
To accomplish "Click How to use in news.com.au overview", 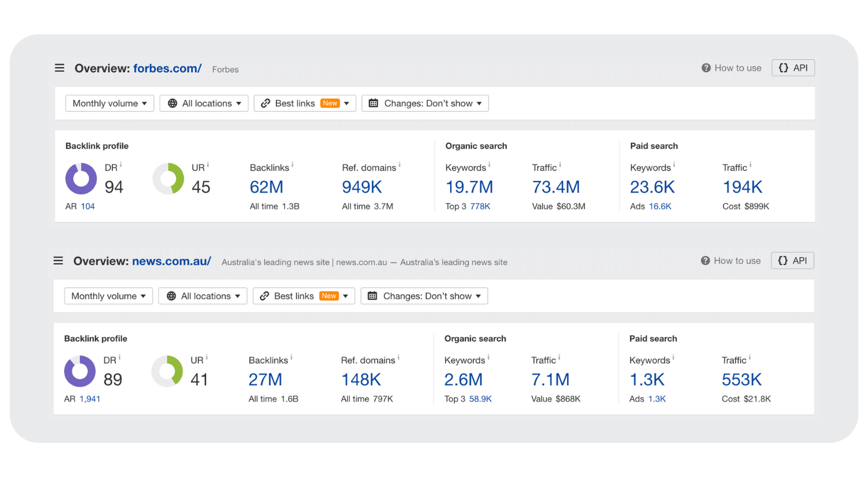I will pos(731,261).
